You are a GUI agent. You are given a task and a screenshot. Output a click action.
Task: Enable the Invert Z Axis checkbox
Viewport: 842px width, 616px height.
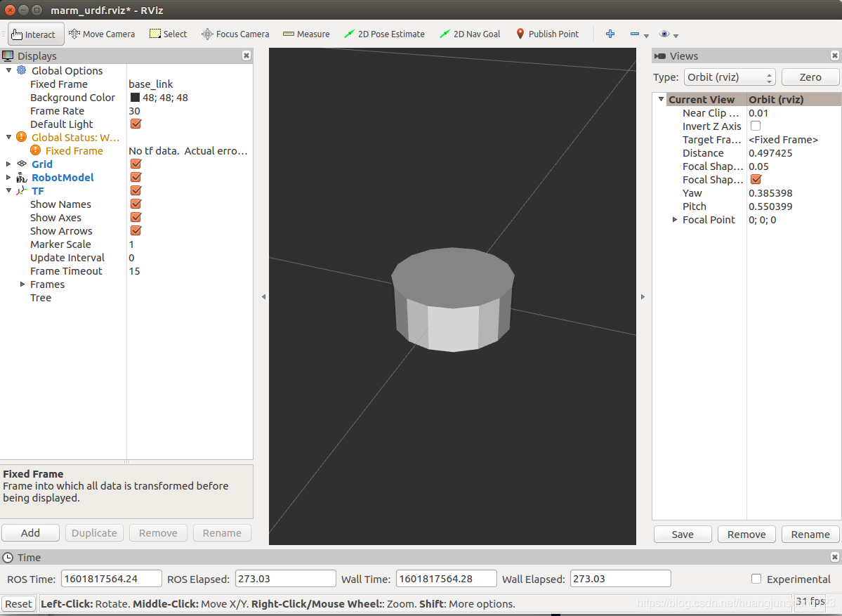pos(756,126)
